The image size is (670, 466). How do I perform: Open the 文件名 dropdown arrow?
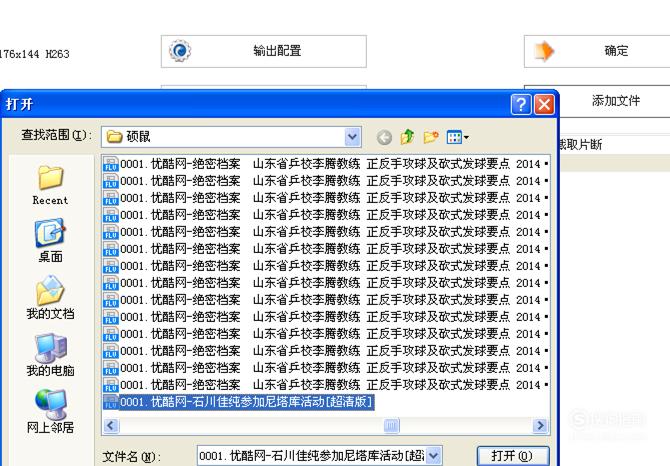point(433,456)
